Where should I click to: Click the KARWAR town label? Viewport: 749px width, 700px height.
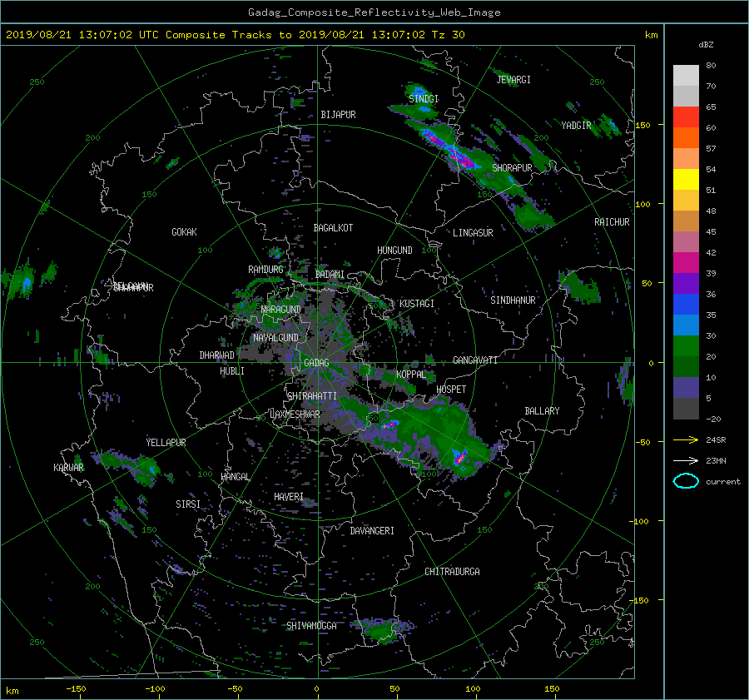coord(68,468)
